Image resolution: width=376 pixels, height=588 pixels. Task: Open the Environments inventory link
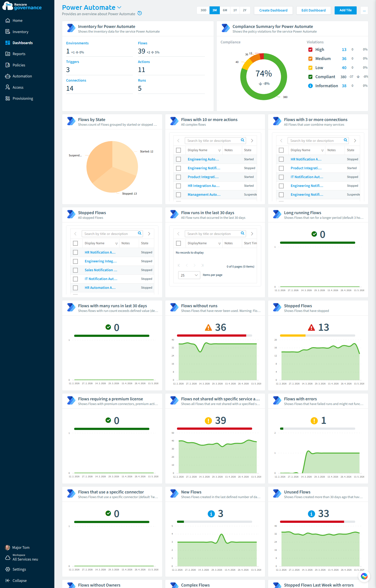pyautogui.click(x=77, y=43)
